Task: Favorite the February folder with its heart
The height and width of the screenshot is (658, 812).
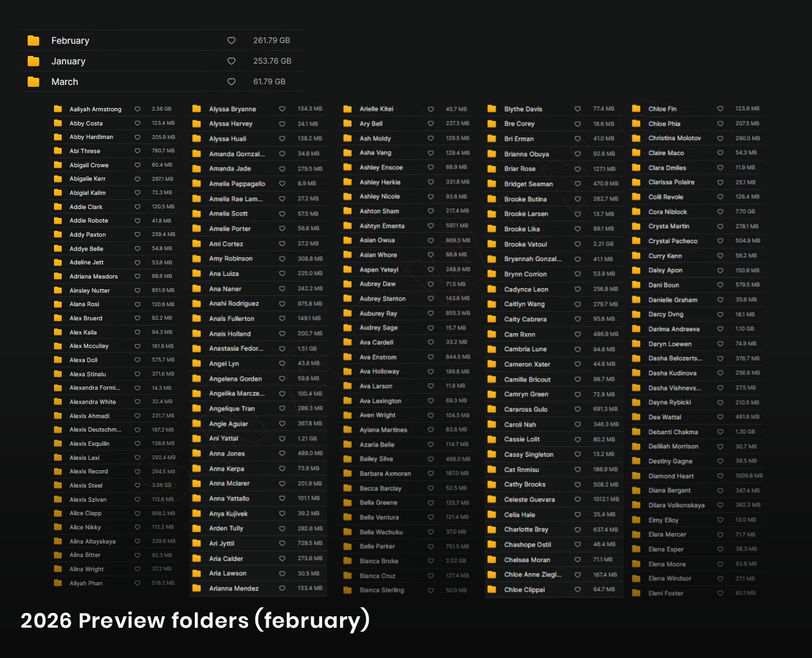Action: pyautogui.click(x=231, y=41)
